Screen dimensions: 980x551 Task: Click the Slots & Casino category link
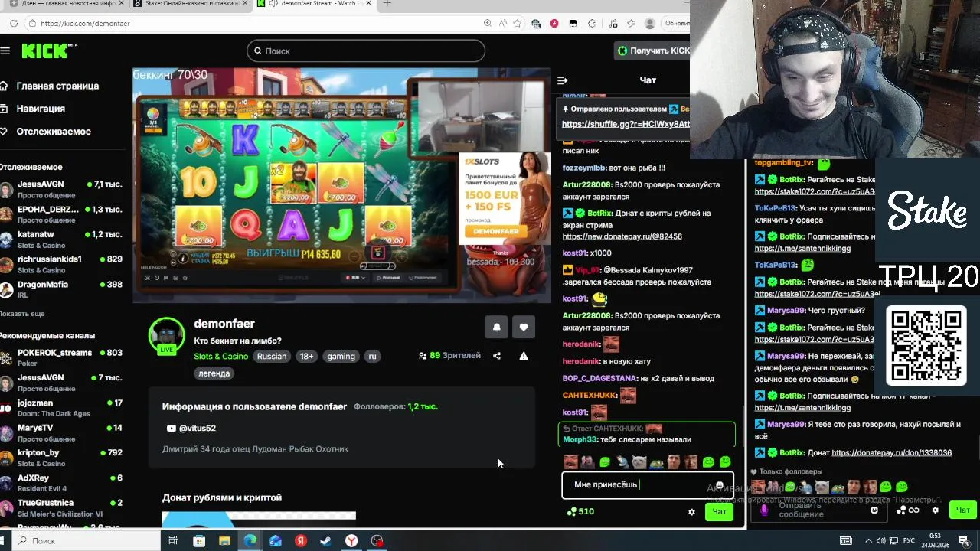tap(220, 356)
